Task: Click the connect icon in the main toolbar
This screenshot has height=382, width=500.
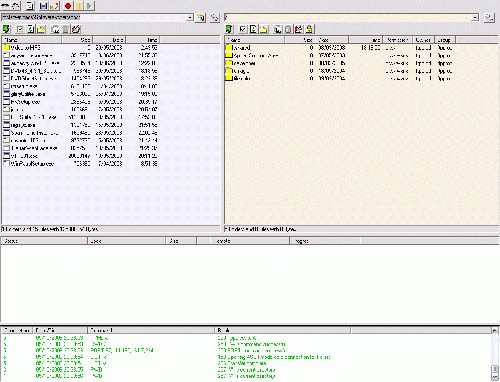Action: pyautogui.click(x=5, y=5)
